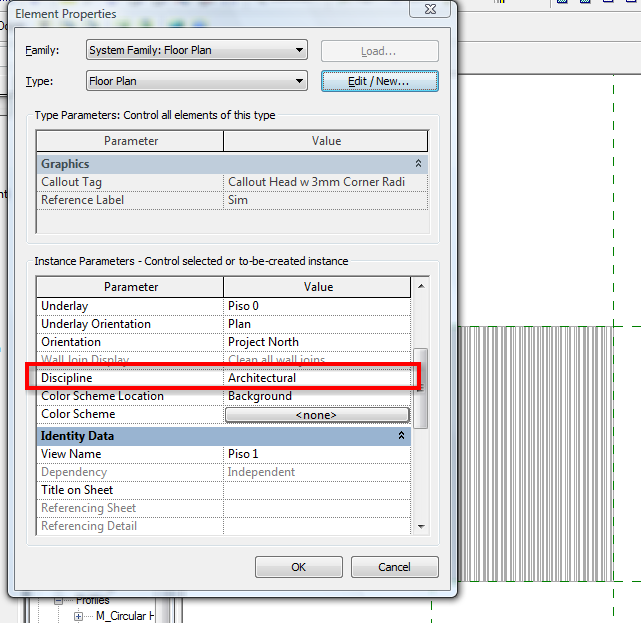Collapse the Profiles tree node in project browser
Screen dimensions: 641x623
tap(58, 601)
